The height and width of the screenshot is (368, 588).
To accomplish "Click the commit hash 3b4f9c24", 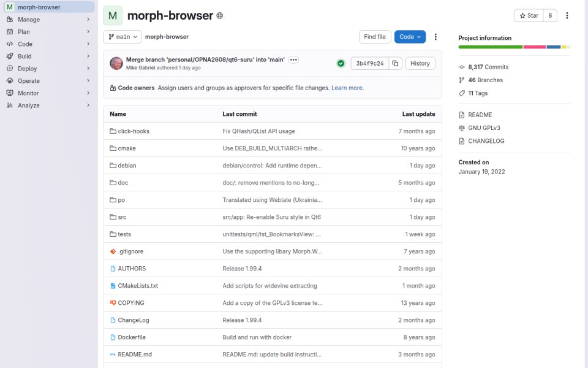I will (x=370, y=63).
